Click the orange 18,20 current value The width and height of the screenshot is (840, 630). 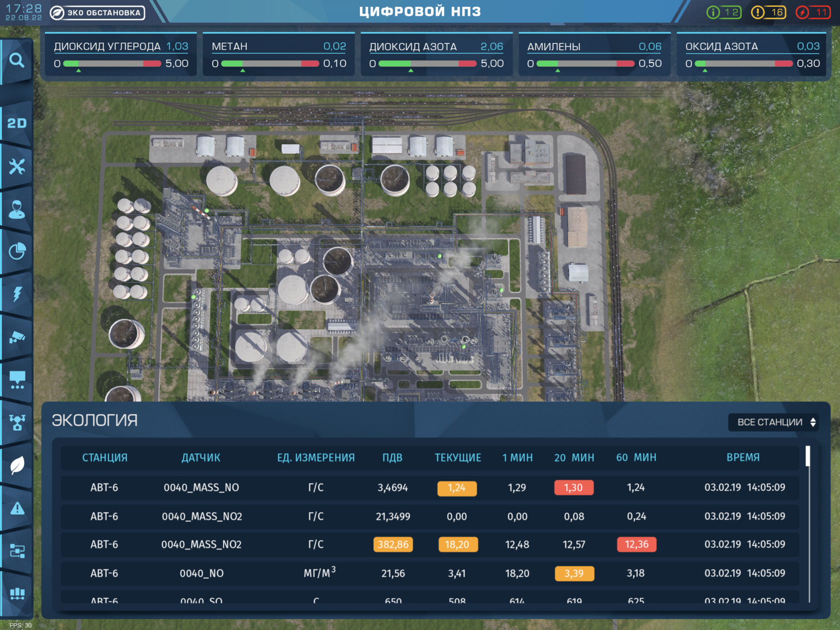pos(458,544)
